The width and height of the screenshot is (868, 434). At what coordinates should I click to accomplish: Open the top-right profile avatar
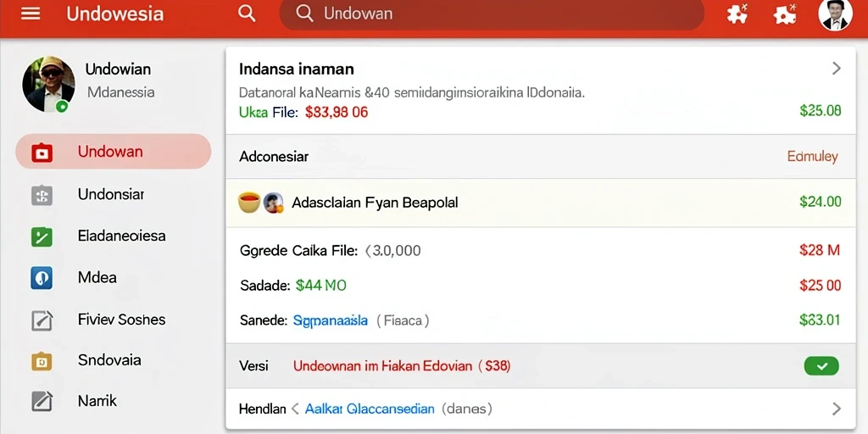(x=835, y=14)
